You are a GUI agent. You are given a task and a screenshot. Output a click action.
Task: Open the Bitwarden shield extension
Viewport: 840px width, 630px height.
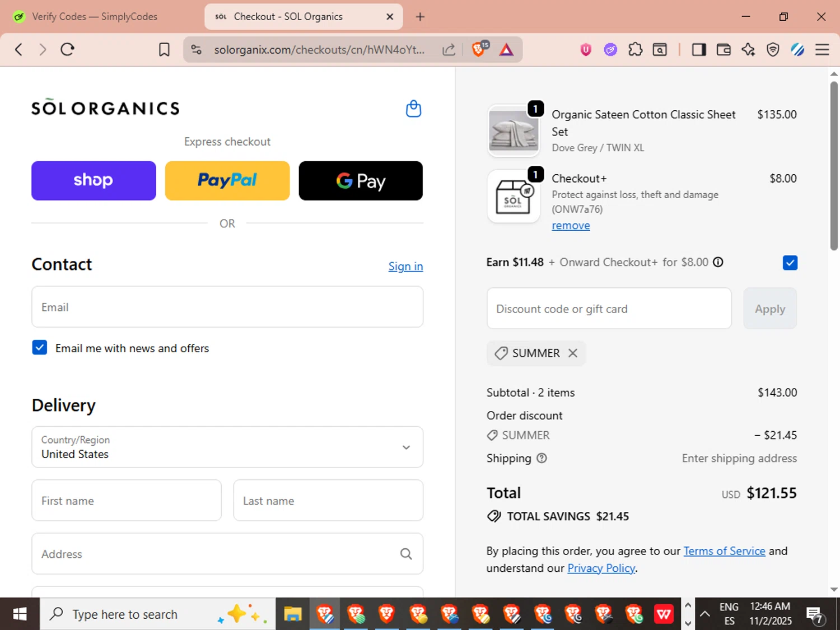tap(586, 50)
